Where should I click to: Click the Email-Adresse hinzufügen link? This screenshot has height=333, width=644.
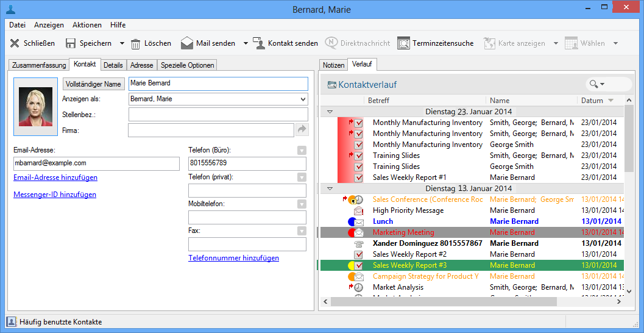coord(55,177)
